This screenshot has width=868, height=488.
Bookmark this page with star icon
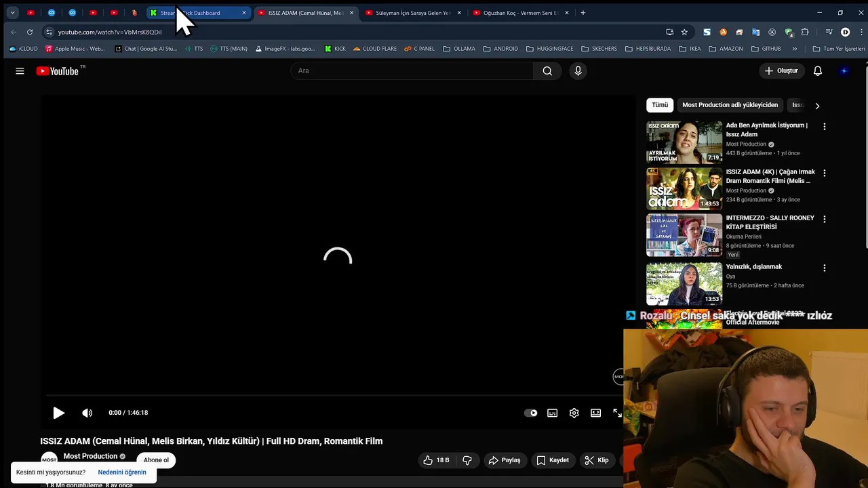(685, 32)
